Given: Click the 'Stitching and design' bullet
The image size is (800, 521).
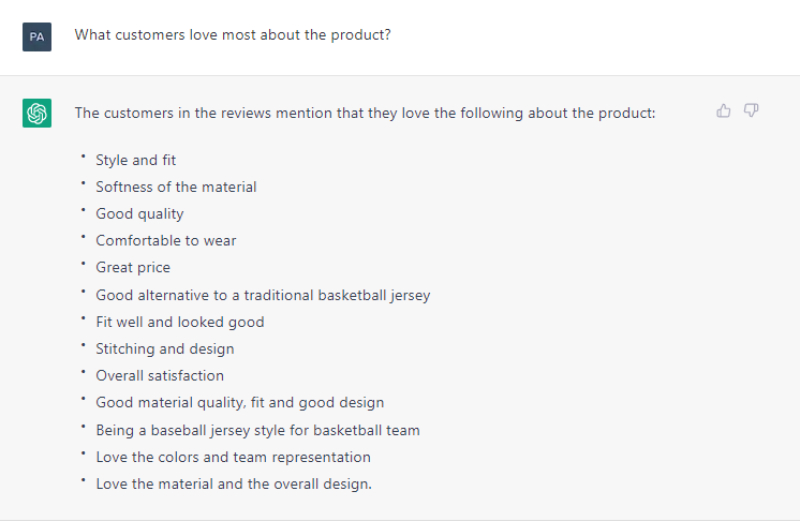Looking at the screenshot, I should tap(165, 349).
